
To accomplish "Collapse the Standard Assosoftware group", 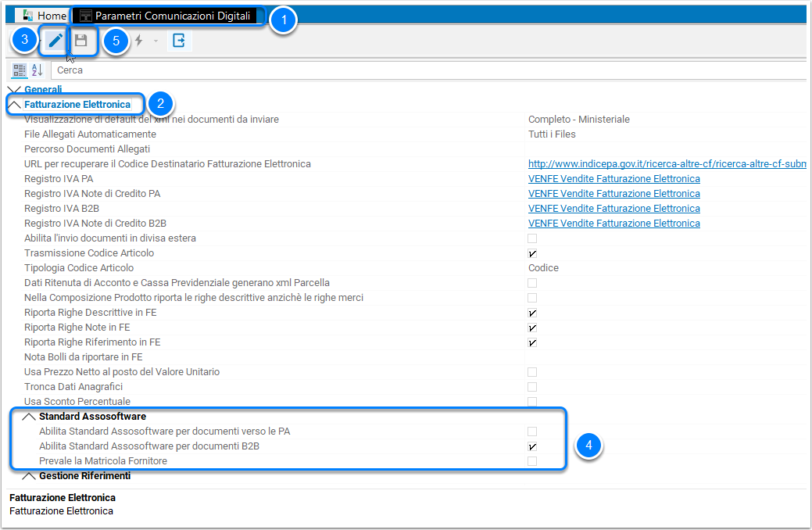I will point(29,417).
